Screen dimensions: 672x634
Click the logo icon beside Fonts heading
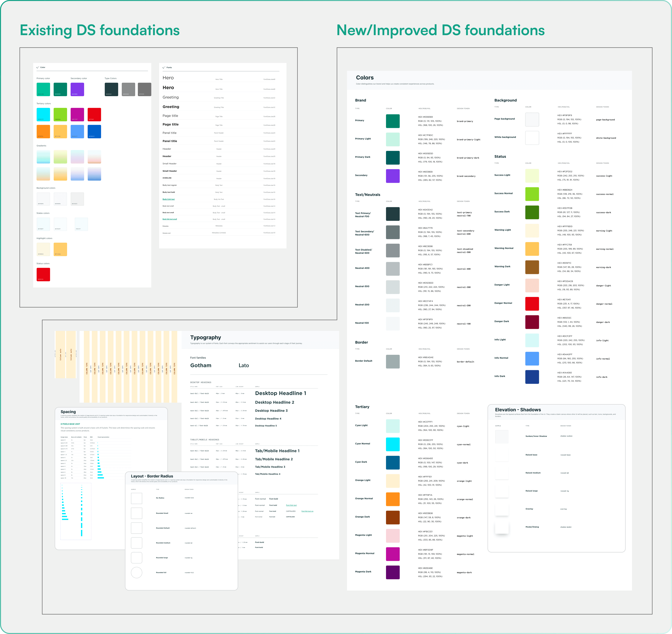164,67
